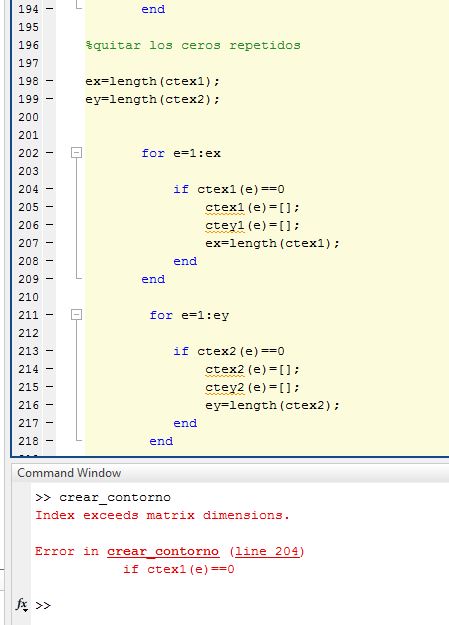
Task: Collapse the 'for e=1:ey' loop fold
Action: pyautogui.click(x=77, y=315)
